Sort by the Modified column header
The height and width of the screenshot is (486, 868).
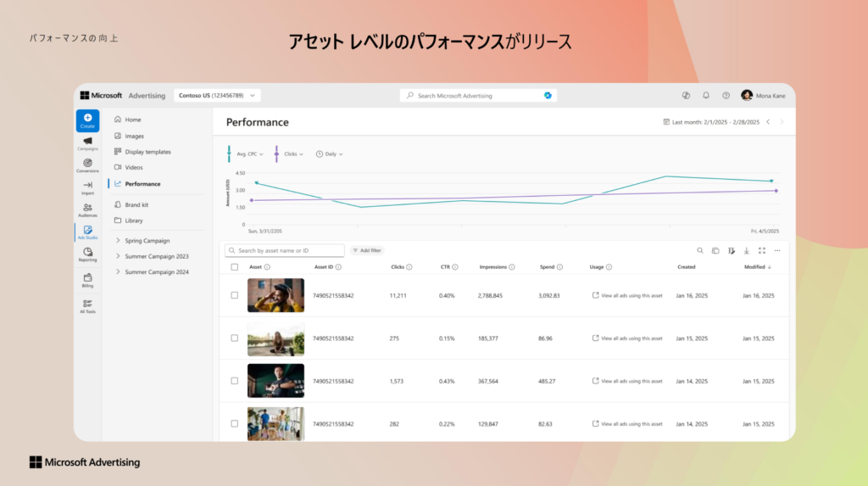pos(757,267)
